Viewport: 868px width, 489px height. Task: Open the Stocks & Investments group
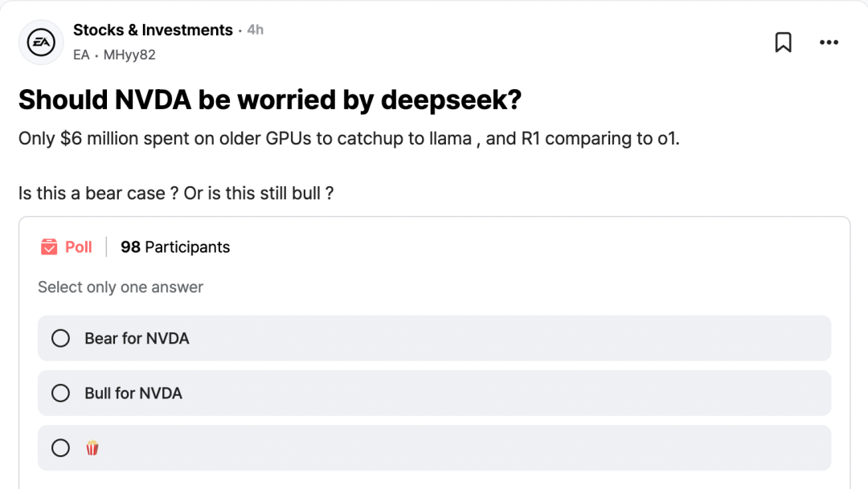(153, 30)
